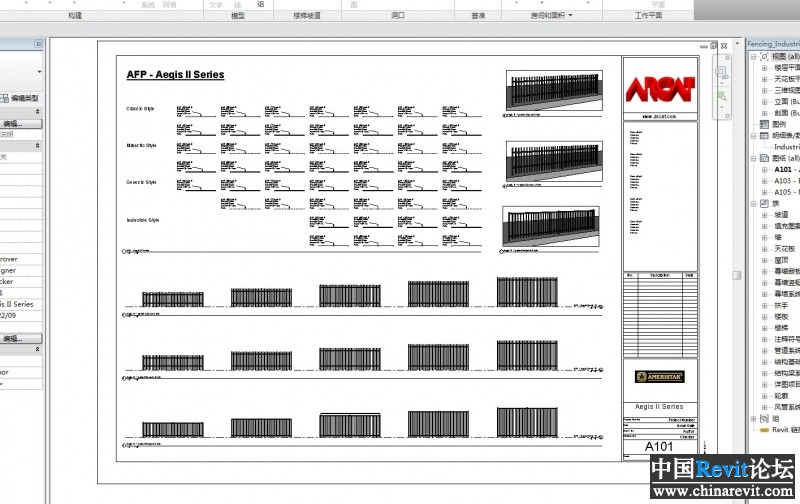
Task: Click the Ameristar logo on title block
Action: (660, 376)
